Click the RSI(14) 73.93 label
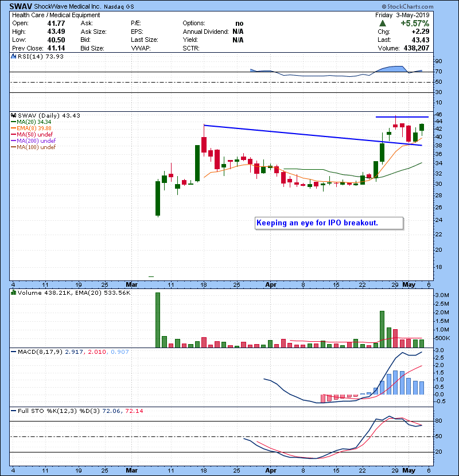459x476 pixels. tap(40, 56)
